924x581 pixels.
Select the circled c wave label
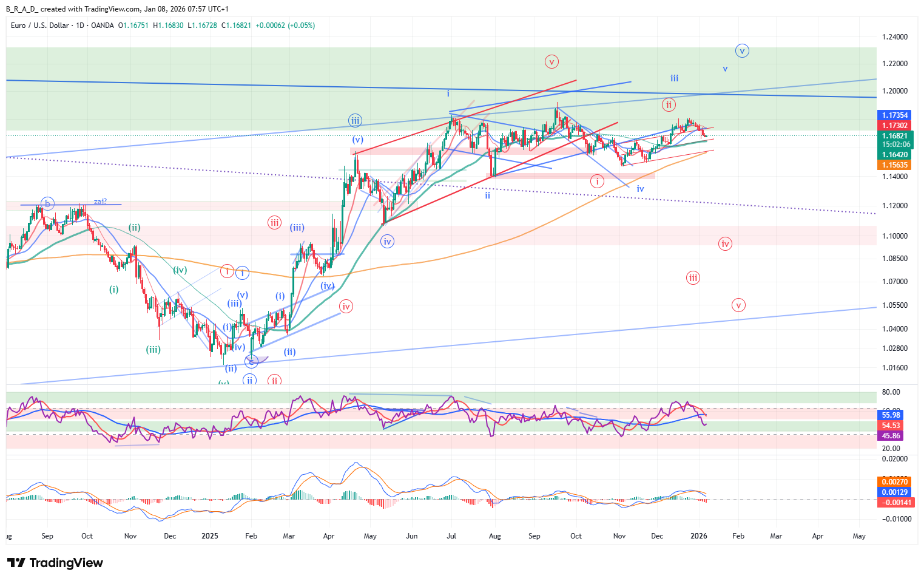click(251, 362)
